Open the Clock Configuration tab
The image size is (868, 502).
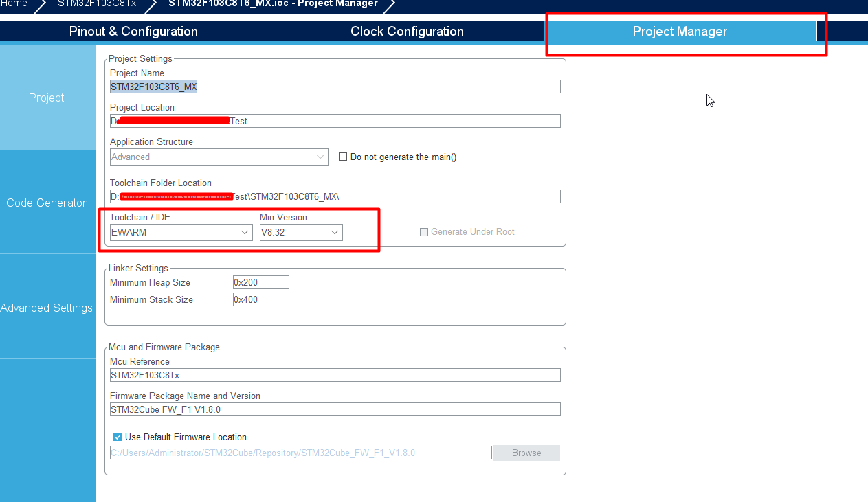pos(407,32)
